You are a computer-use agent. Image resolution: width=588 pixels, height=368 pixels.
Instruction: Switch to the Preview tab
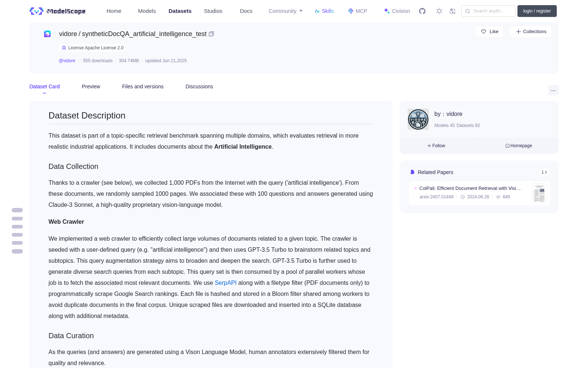(91, 86)
